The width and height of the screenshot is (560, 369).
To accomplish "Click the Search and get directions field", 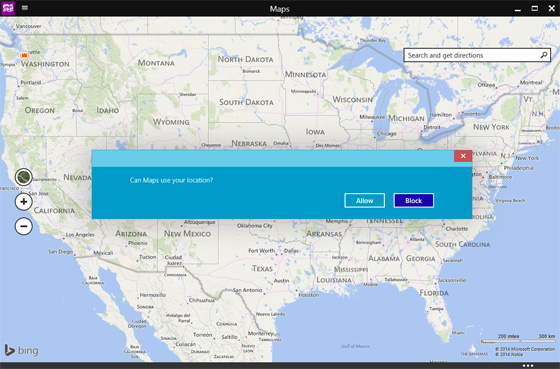I will point(477,55).
